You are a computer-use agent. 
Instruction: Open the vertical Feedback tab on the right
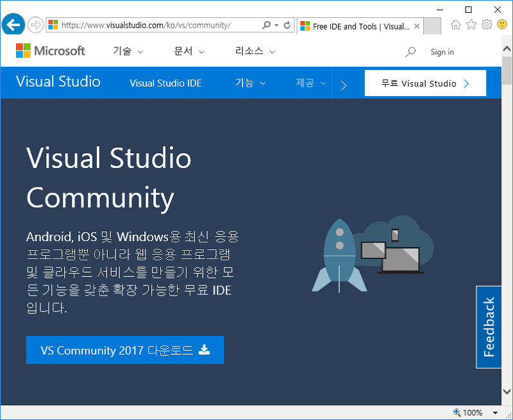[x=489, y=327]
